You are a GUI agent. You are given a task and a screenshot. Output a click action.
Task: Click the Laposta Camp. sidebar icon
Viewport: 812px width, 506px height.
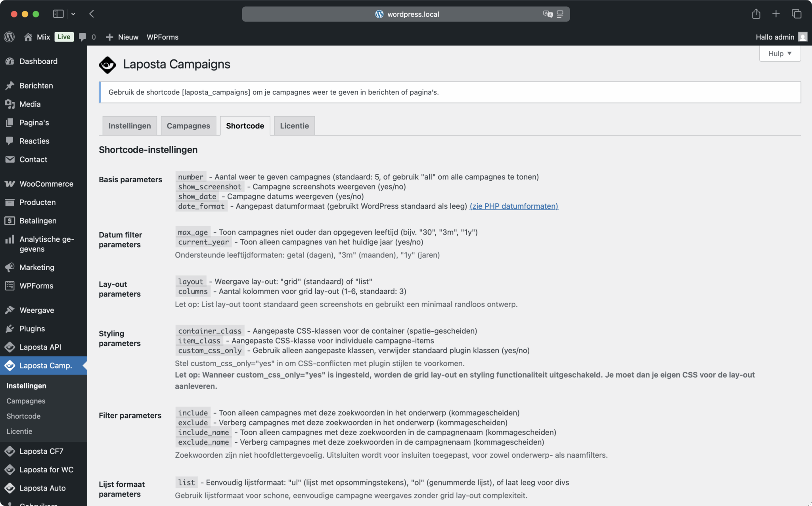10,365
